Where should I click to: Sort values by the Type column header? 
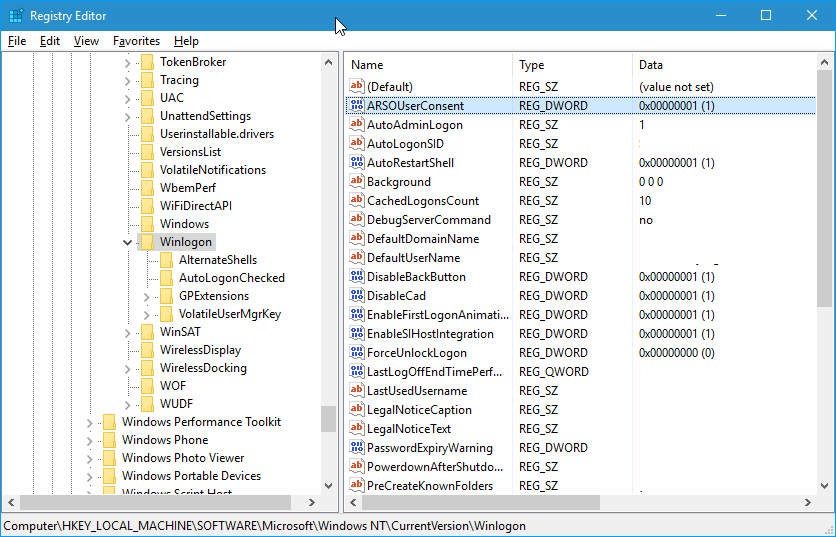[x=572, y=65]
